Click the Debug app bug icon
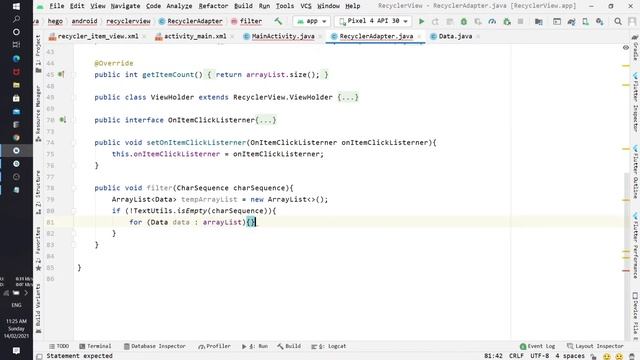 coord(464,21)
